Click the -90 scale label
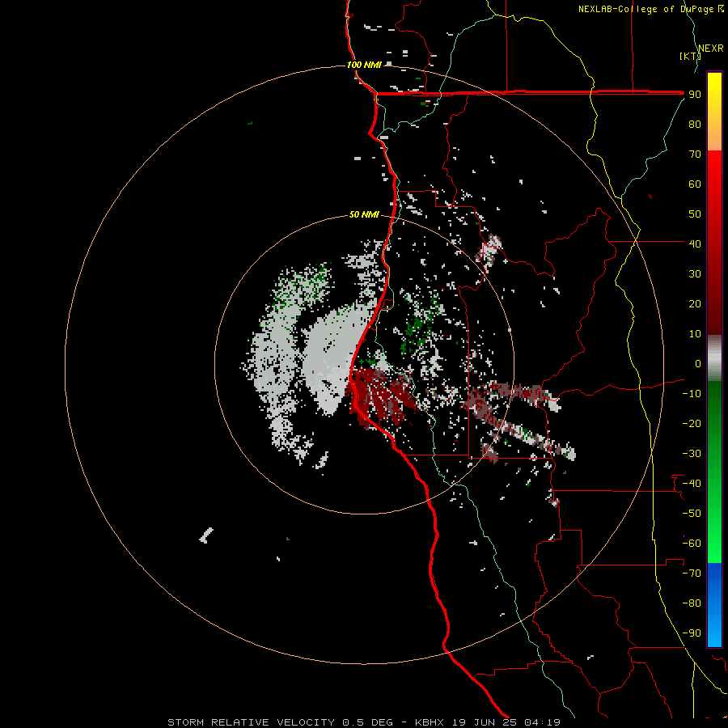Viewport: 728px width, 728px height. [692, 633]
